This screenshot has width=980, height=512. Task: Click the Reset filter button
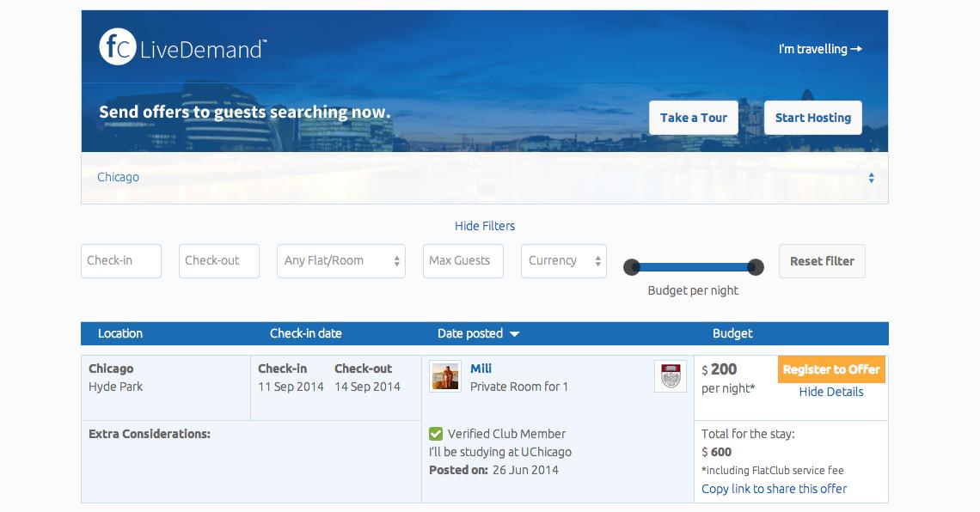tap(822, 261)
